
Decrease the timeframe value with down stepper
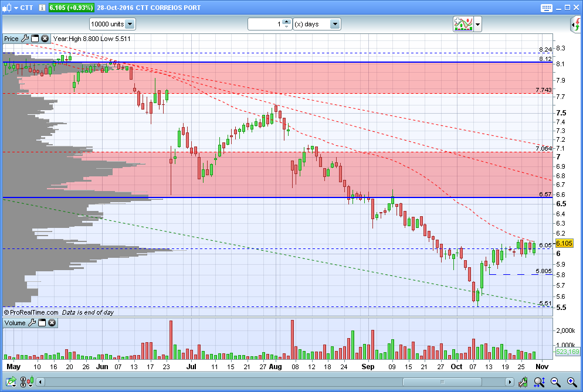(286, 27)
